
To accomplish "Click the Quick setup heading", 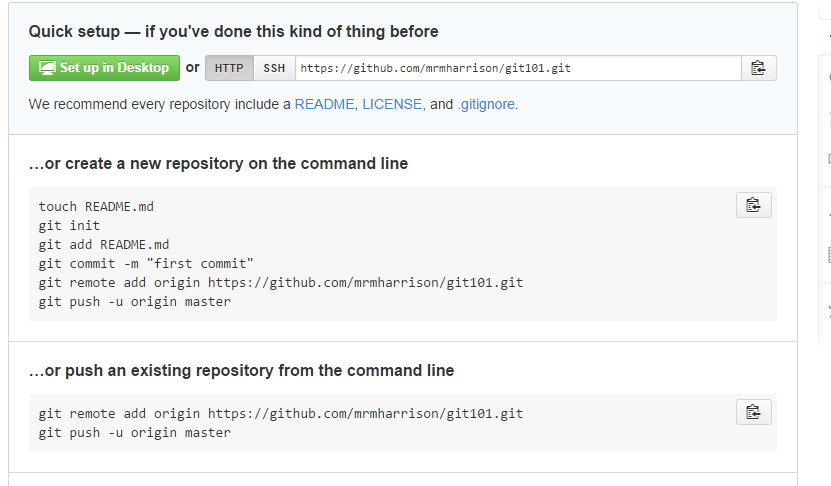I will point(233,32).
